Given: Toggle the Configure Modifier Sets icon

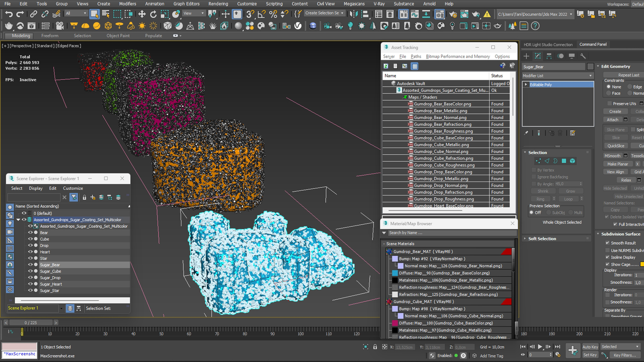Looking at the screenshot, I should click(573, 133).
